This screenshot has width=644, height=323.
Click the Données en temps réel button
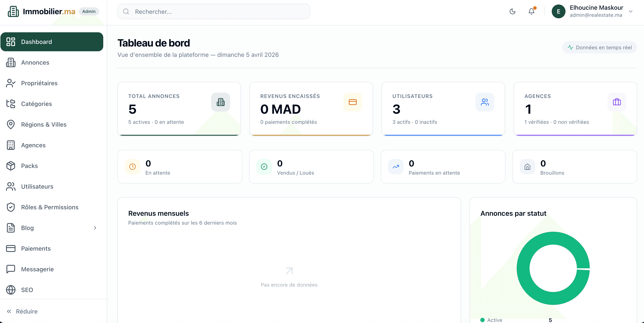pos(599,47)
